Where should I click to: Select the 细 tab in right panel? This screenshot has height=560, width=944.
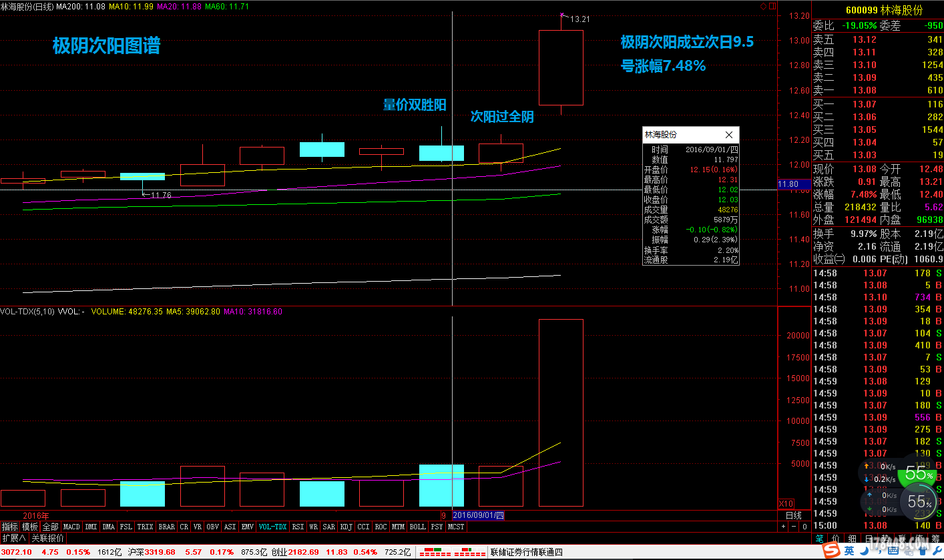tap(853, 539)
